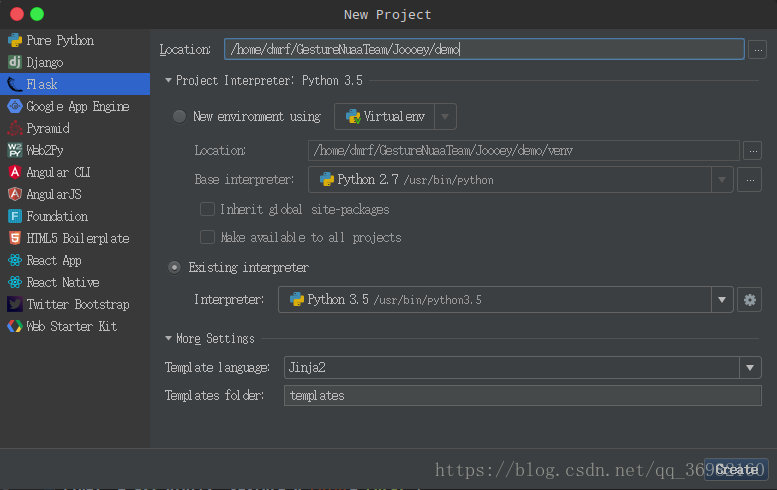Select the Twitter Bootstrap label
The image size is (777, 490).
pos(78,304)
